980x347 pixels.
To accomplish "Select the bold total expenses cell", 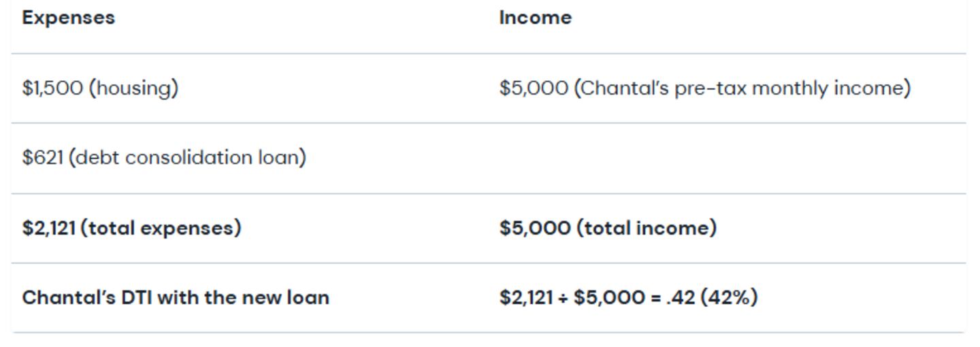I will point(131,228).
